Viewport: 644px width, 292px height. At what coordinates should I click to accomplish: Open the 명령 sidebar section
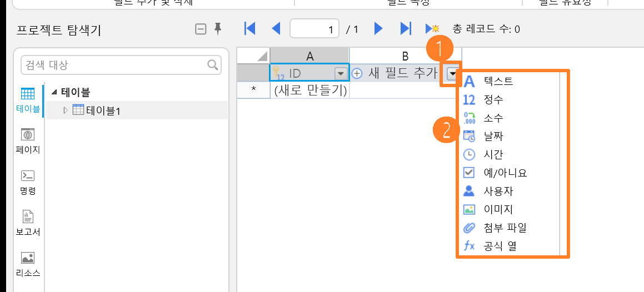click(28, 183)
